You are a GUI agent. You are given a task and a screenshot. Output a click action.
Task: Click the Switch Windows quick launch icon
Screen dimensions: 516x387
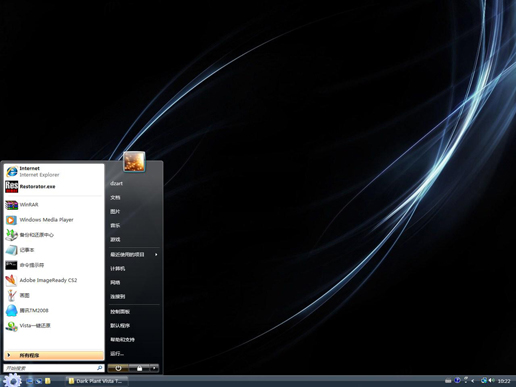pyautogui.click(x=39, y=381)
